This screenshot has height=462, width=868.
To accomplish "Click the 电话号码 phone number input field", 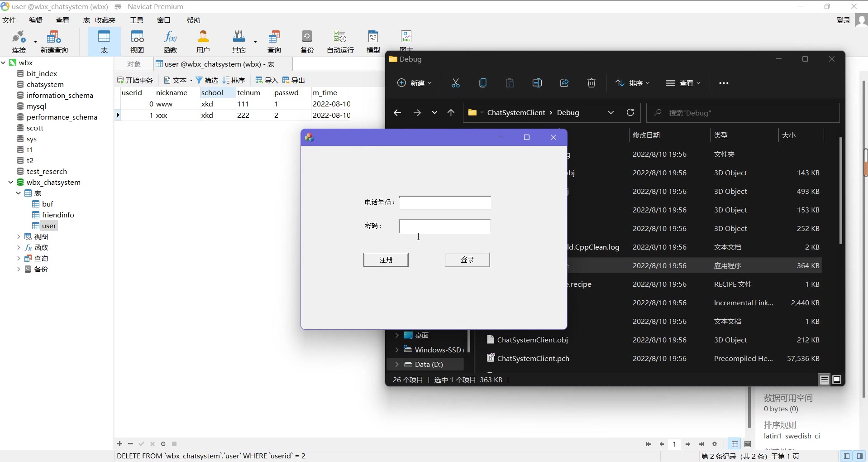I will click(x=445, y=203).
